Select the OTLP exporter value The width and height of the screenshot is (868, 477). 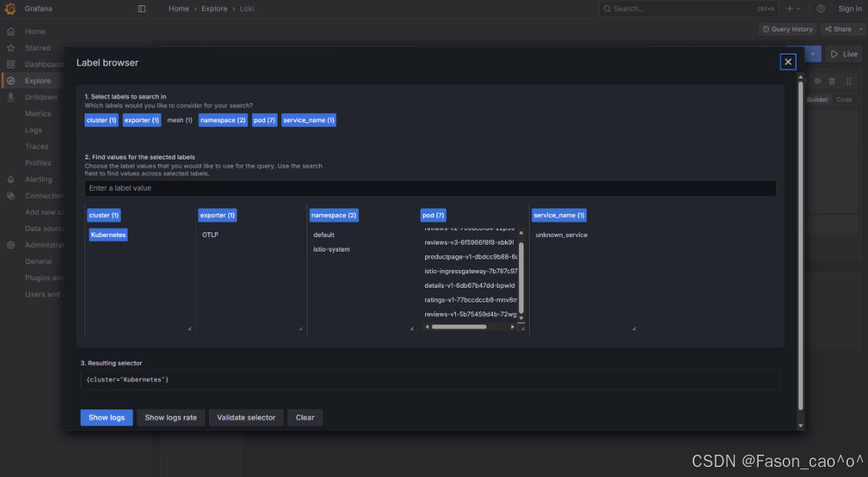pos(211,235)
